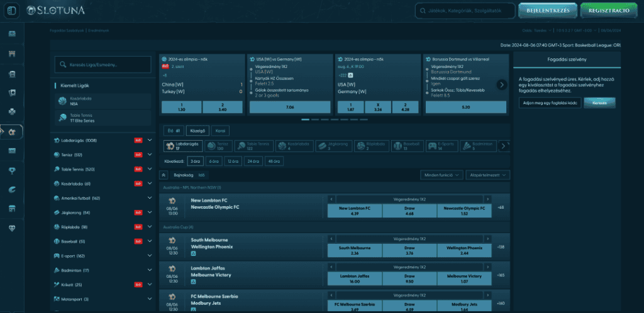The width and height of the screenshot is (644, 313).
Task: Choose the 24 óra time filter
Action: click(x=254, y=161)
